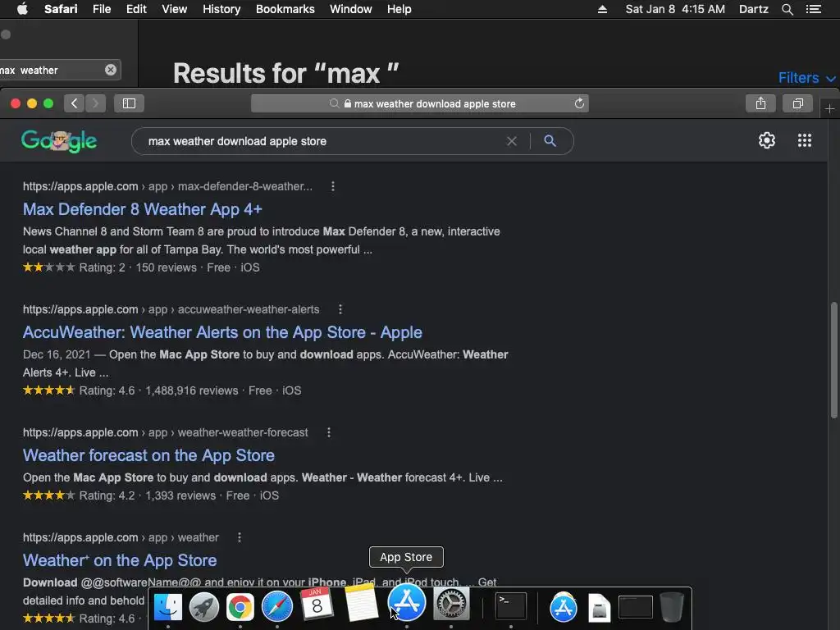The width and height of the screenshot is (840, 630).
Task: Open the Help menu
Action: [399, 9]
